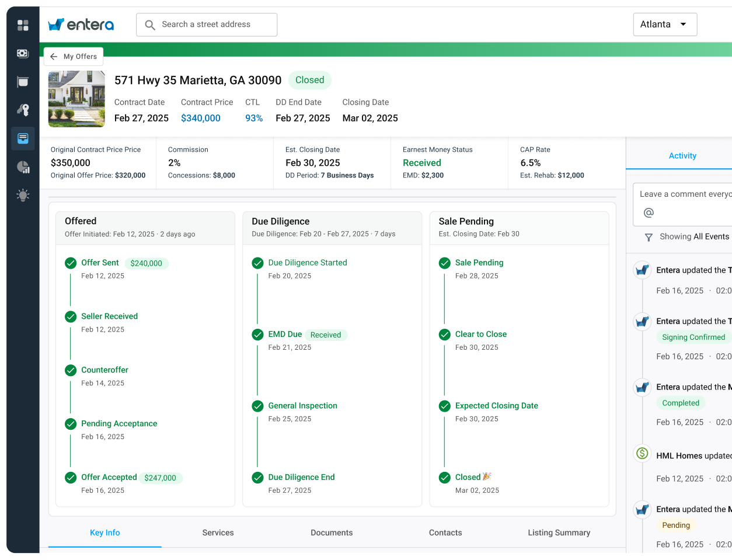Screen dimensions: 732x560
Task: Open the cash money sidebar icon
Action: pos(23,53)
